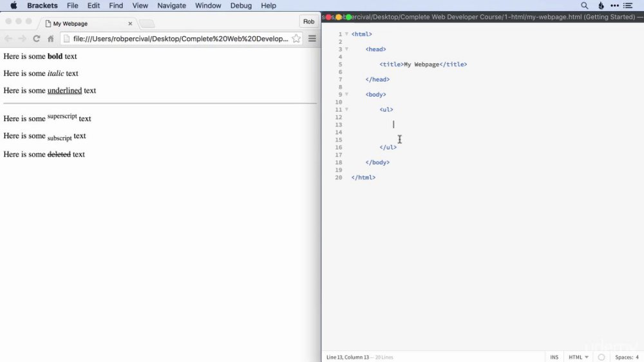
Task: Collapse the ul tag on line 11
Action: pyautogui.click(x=346, y=110)
